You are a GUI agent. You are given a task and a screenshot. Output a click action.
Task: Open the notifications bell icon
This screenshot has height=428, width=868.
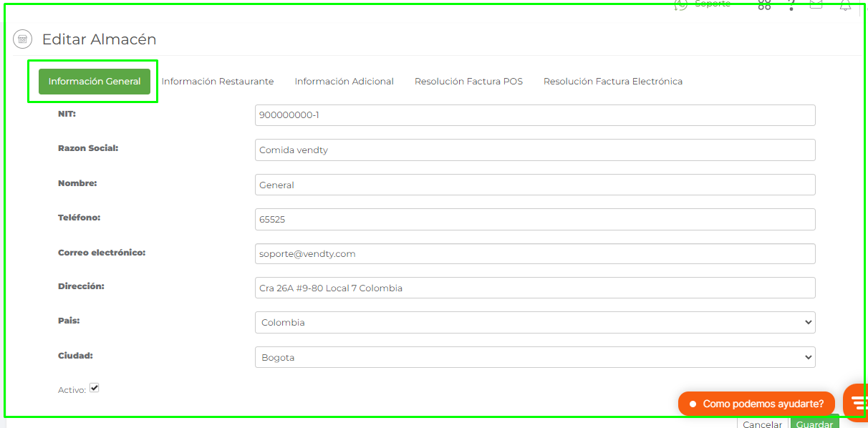coord(845,5)
